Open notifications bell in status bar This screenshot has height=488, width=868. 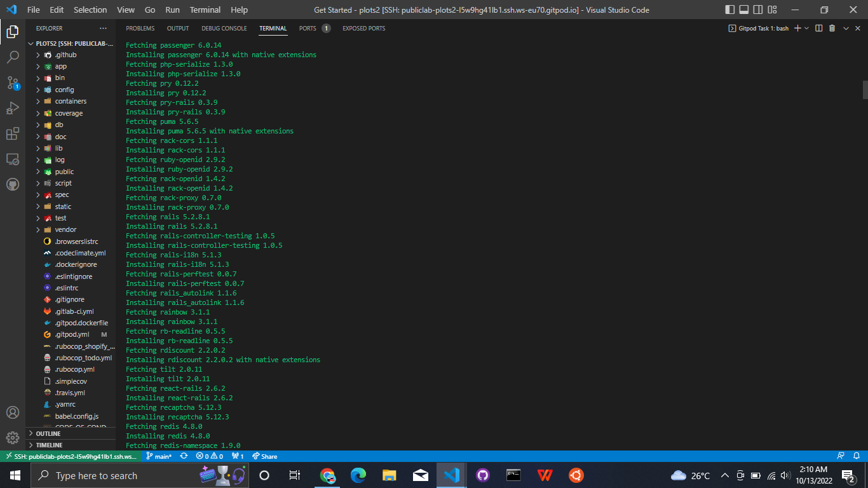click(x=857, y=456)
